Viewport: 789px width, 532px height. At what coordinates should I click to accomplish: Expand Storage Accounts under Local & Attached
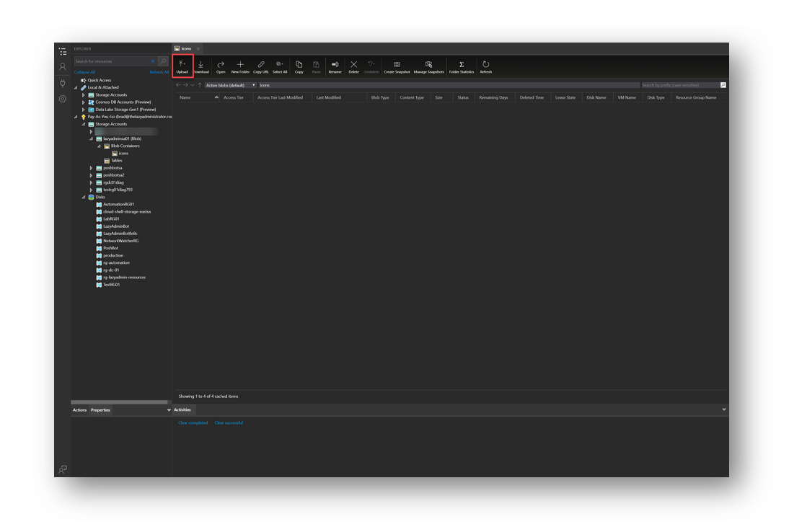[x=84, y=95]
